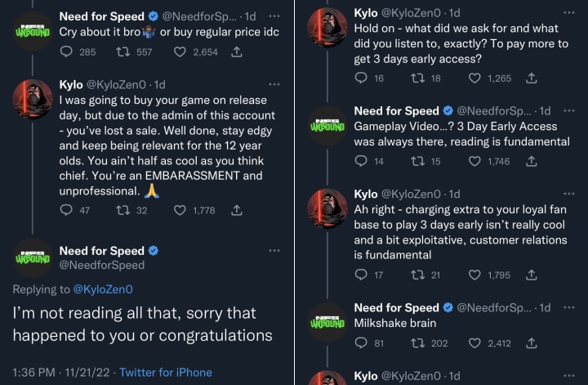This screenshot has width=588, height=385.
Task: Reply to the "Cry about it bro" tweet
Action: (67, 51)
